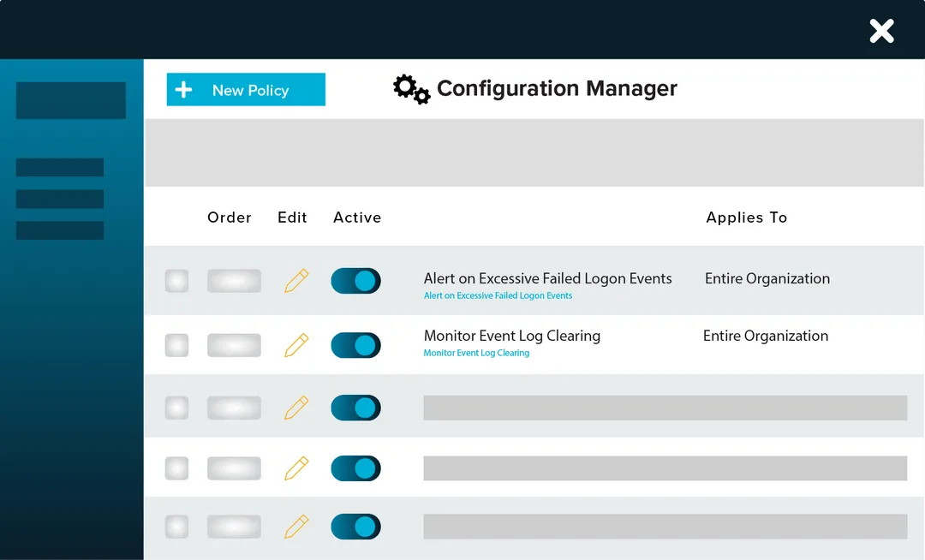The width and height of the screenshot is (925, 560).
Task: Select the Alert on Excessive Failed Logon Events title
Action: click(x=547, y=278)
